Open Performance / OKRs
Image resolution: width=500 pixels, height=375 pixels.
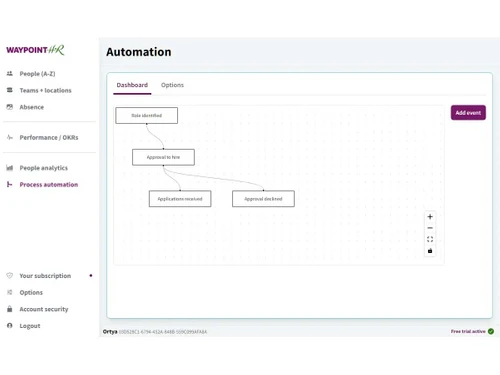tap(49, 137)
